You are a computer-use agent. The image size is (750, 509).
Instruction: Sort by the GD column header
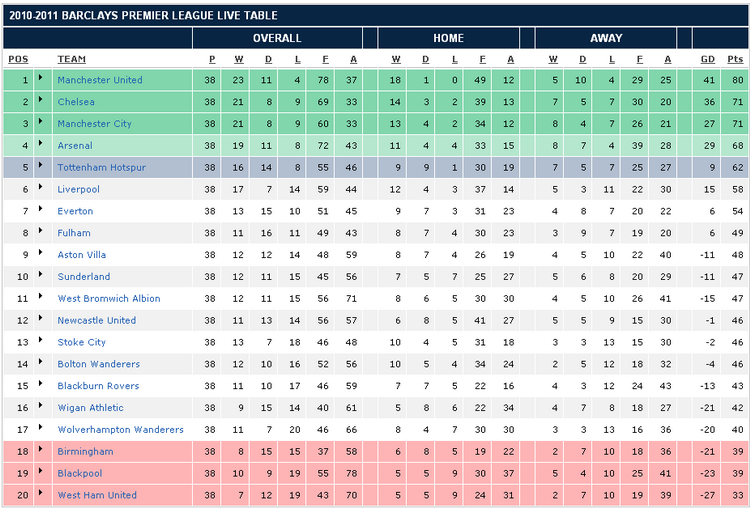point(708,59)
